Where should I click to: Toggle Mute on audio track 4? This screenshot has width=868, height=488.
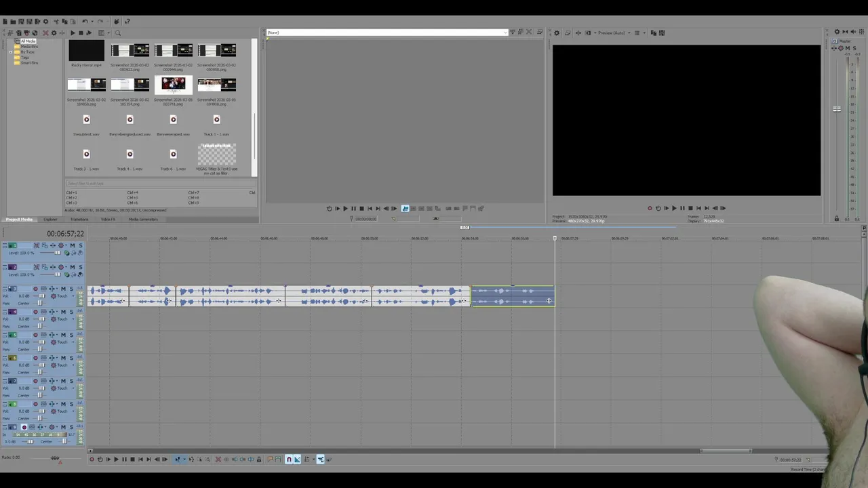pos(63,312)
